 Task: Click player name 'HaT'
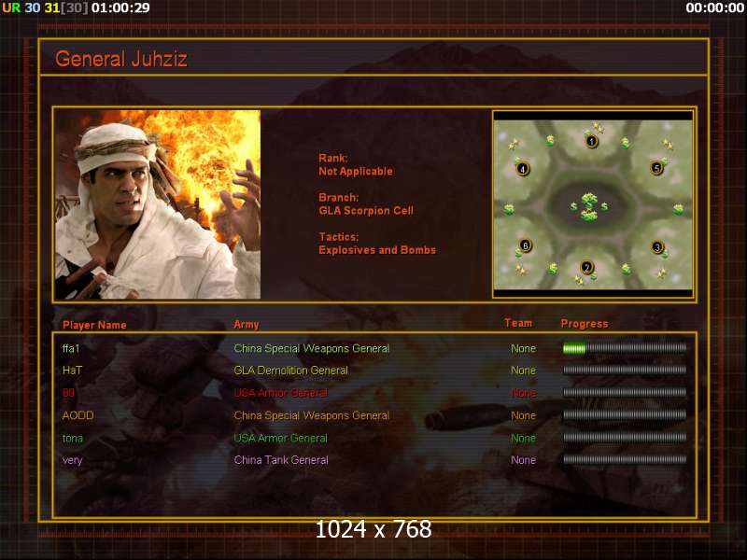(x=72, y=370)
